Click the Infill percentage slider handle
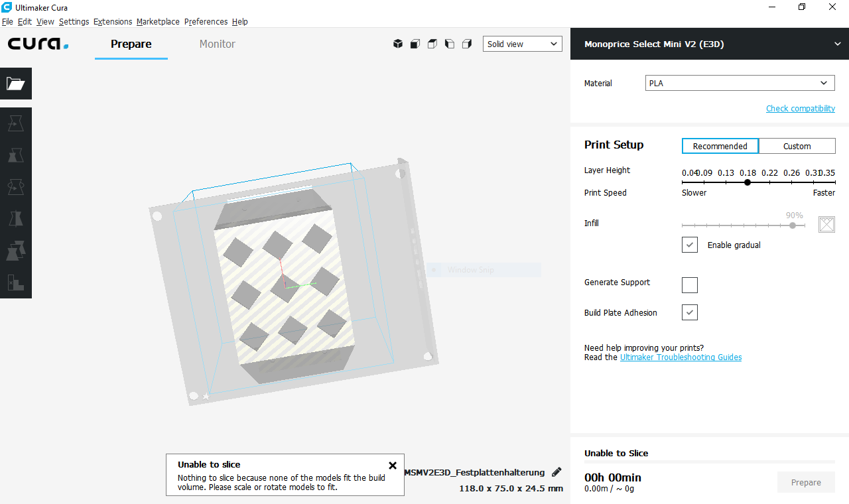849x504 pixels. (x=793, y=225)
